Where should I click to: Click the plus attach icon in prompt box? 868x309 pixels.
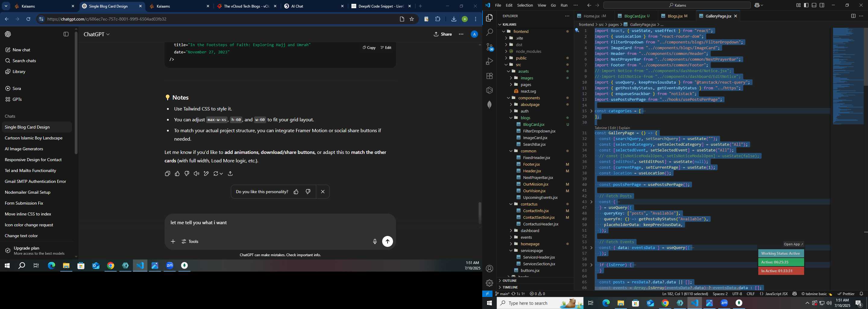click(x=173, y=241)
